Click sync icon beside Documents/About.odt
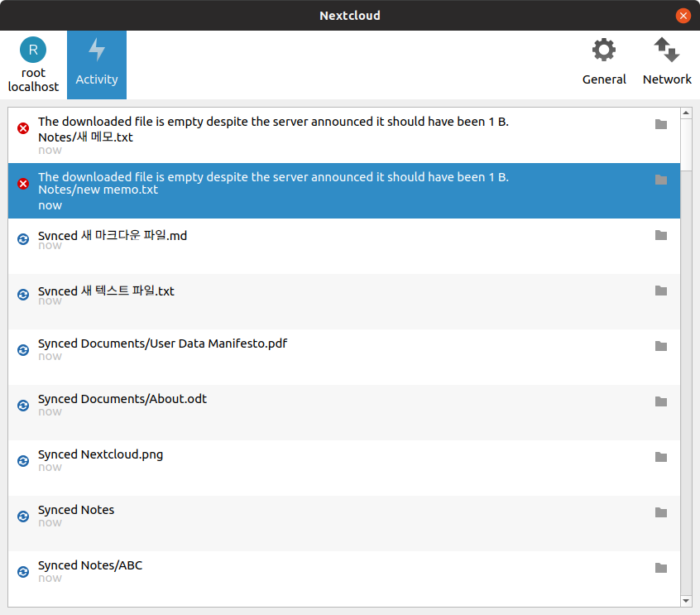Screen dimensions: 700x615 (23, 405)
